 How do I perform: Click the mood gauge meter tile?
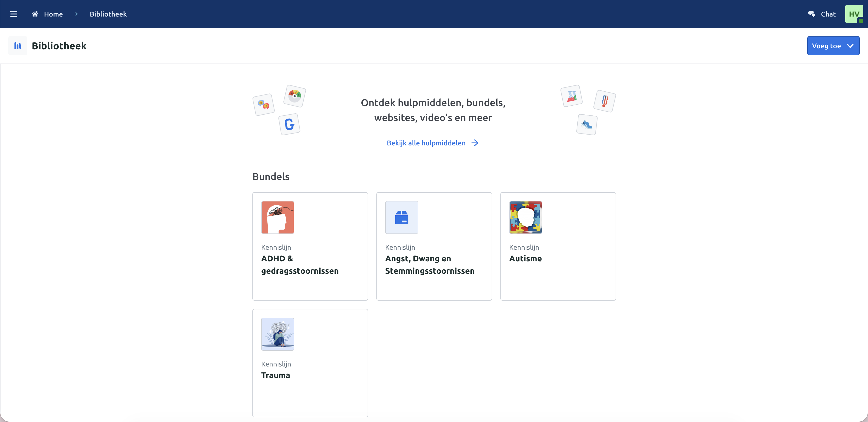coord(295,96)
